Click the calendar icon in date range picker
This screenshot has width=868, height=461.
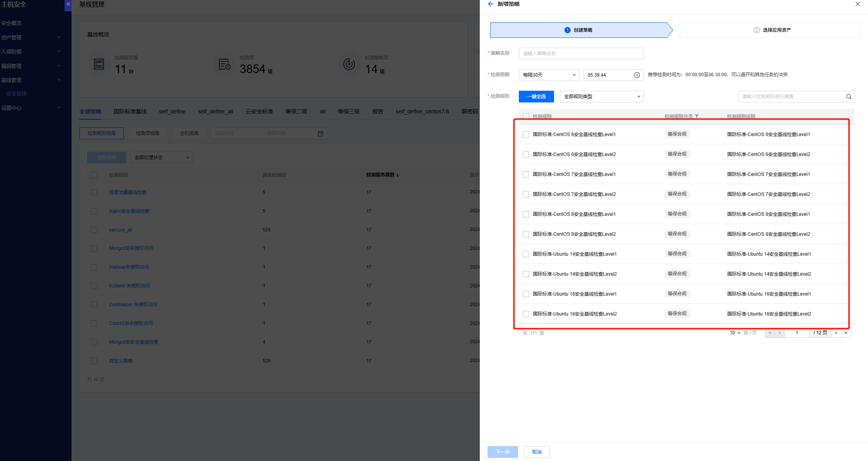320,134
